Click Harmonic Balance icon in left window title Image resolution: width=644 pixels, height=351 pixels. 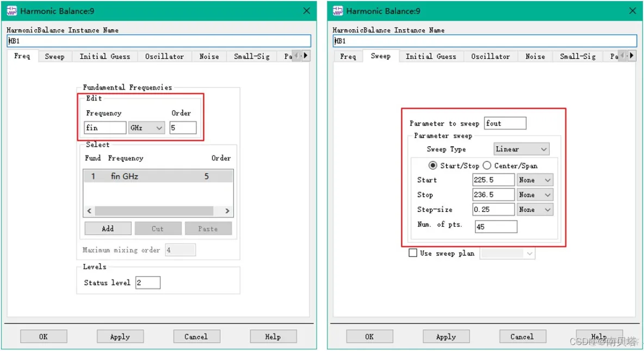click(11, 11)
